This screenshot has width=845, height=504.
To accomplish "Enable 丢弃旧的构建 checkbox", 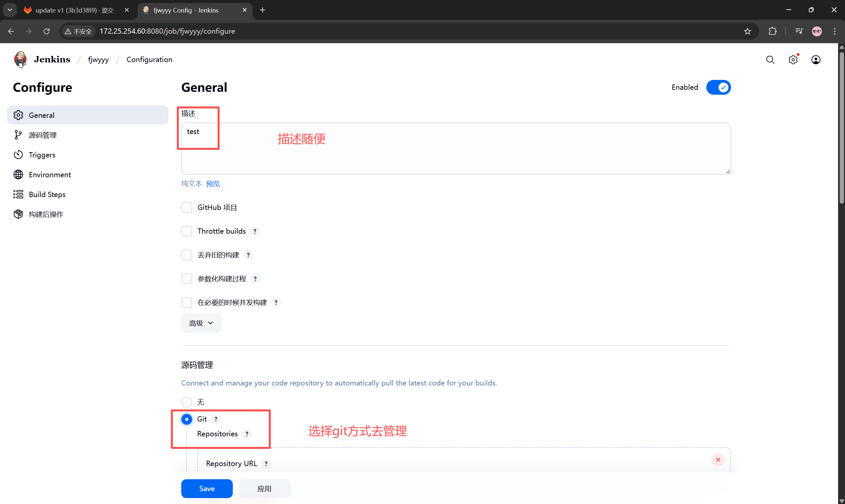I will click(187, 255).
